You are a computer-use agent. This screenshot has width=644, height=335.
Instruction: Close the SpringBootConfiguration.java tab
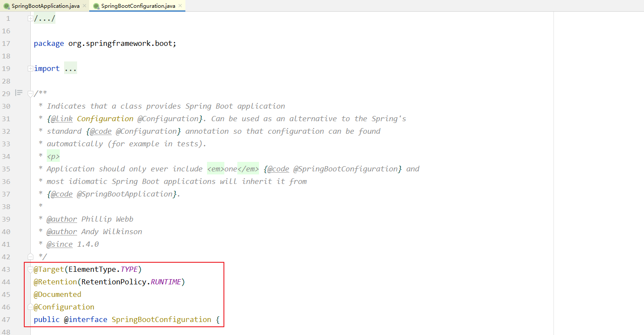click(x=180, y=6)
